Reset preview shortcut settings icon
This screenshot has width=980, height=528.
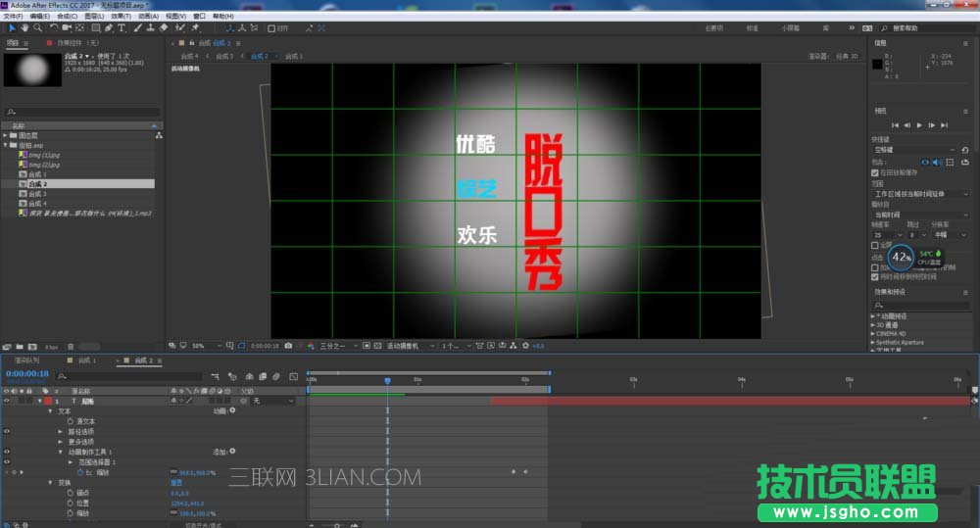[965, 150]
